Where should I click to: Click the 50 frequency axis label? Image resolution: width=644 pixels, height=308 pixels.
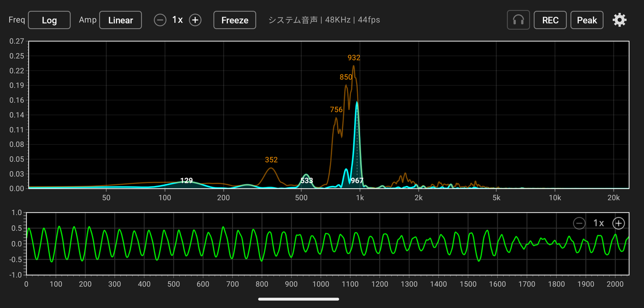tap(106, 198)
